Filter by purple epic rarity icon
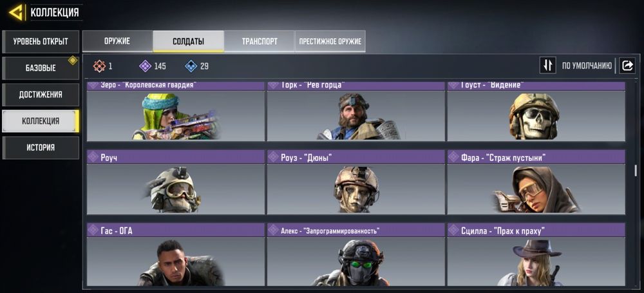 [x=145, y=66]
